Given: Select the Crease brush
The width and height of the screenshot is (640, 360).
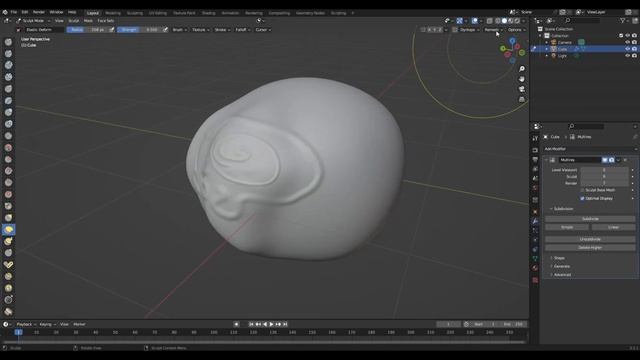Looking at the screenshot, I should pyautogui.click(x=8, y=136).
